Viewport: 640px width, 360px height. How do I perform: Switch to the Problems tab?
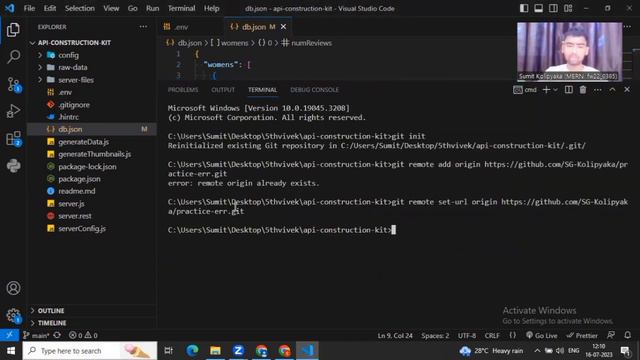[183, 90]
